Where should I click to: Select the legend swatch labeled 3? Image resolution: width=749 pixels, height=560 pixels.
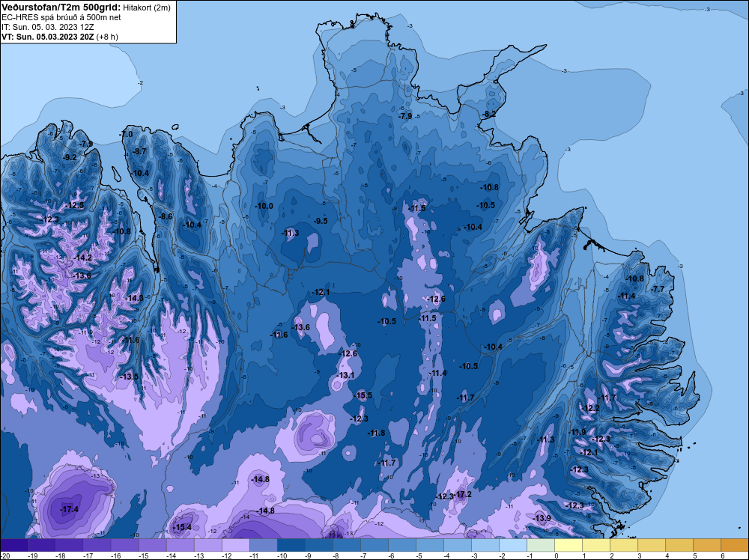651,545
